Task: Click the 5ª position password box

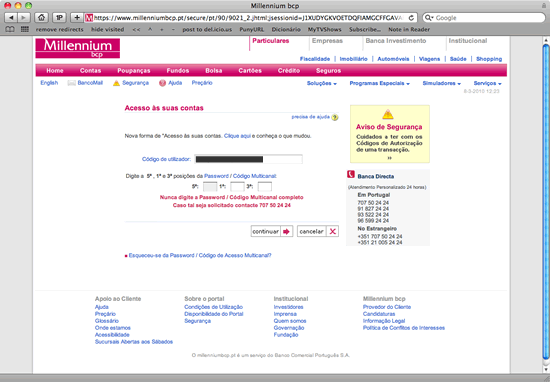Action: tap(210, 187)
